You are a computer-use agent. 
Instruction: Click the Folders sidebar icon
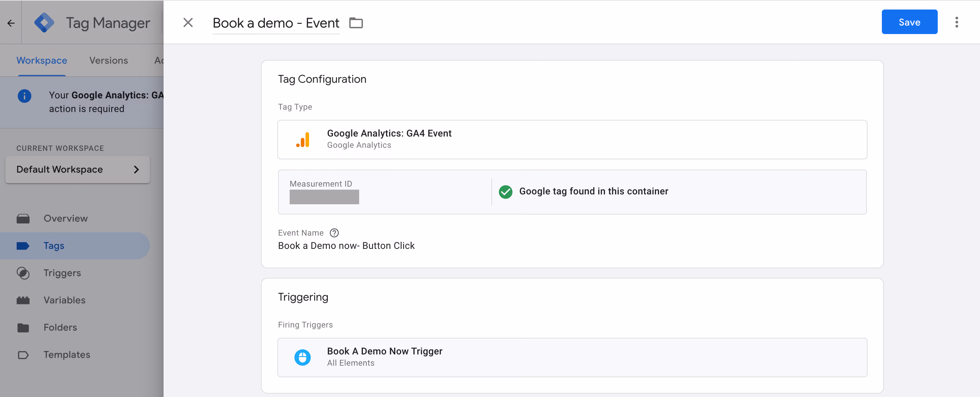(x=23, y=328)
